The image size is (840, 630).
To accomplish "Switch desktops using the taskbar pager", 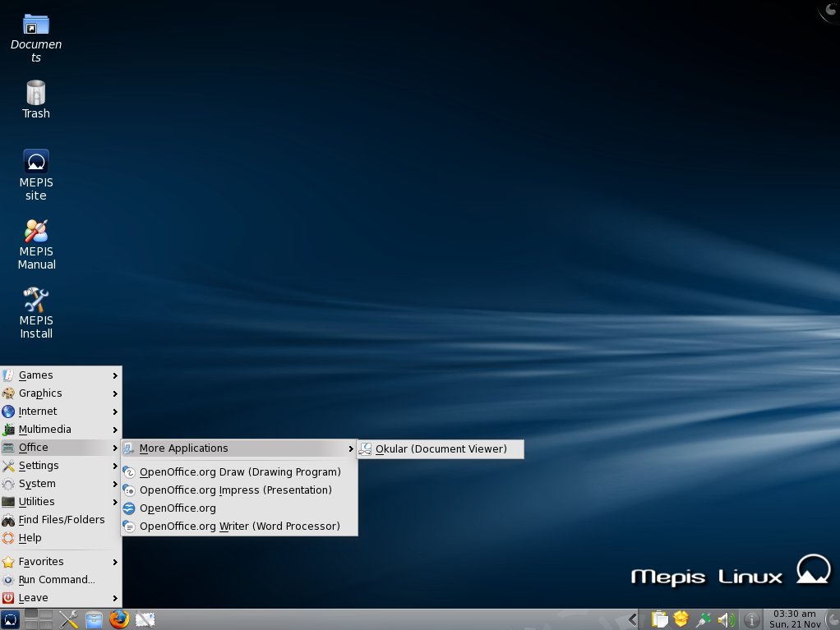I will (39, 620).
